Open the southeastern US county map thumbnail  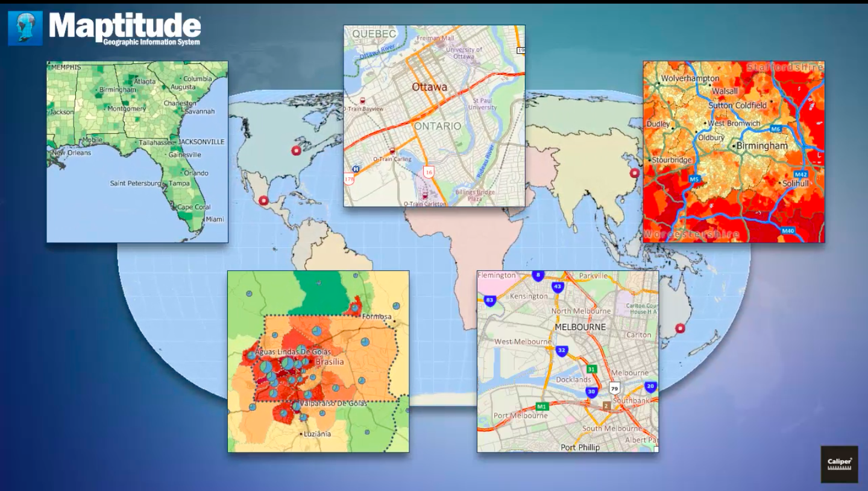point(137,152)
